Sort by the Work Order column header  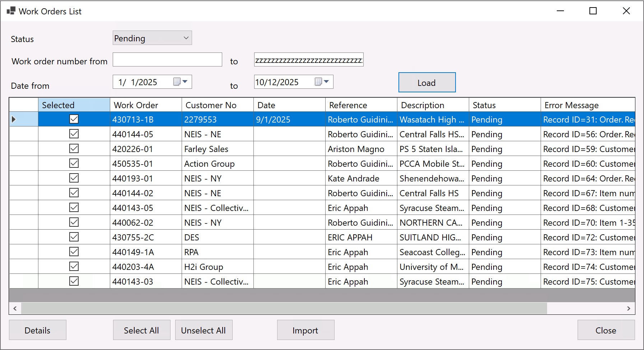146,105
